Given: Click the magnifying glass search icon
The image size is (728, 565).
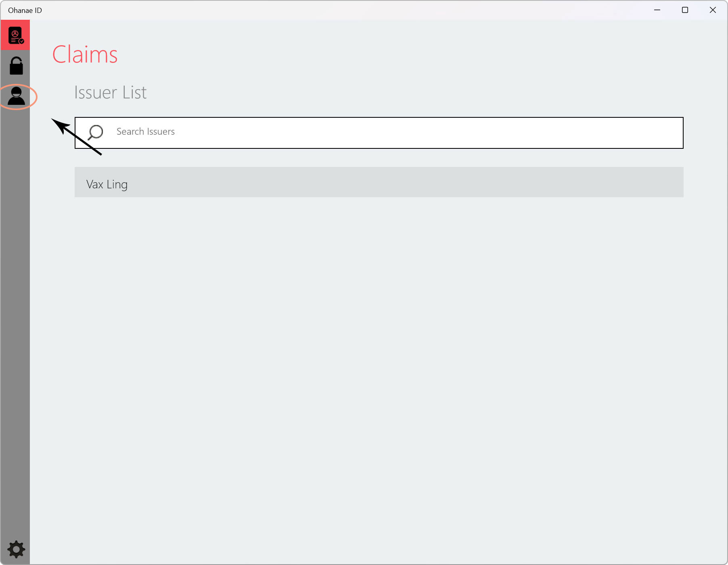Looking at the screenshot, I should click(96, 132).
